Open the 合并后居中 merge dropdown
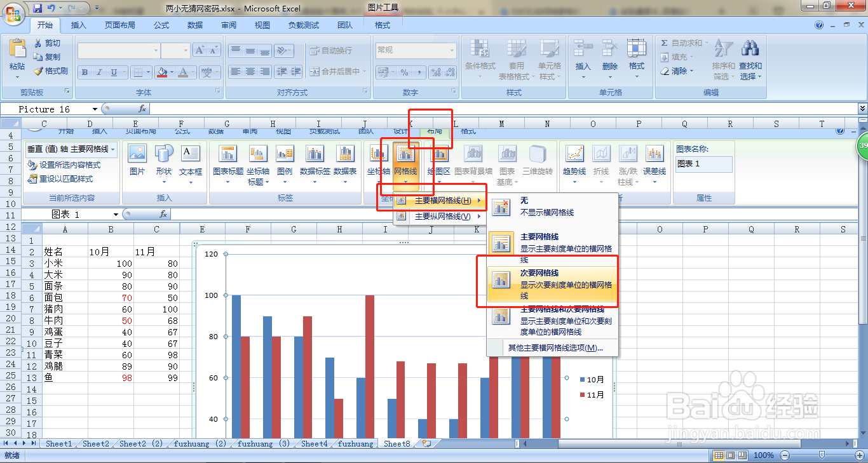868x463 pixels. click(x=365, y=72)
